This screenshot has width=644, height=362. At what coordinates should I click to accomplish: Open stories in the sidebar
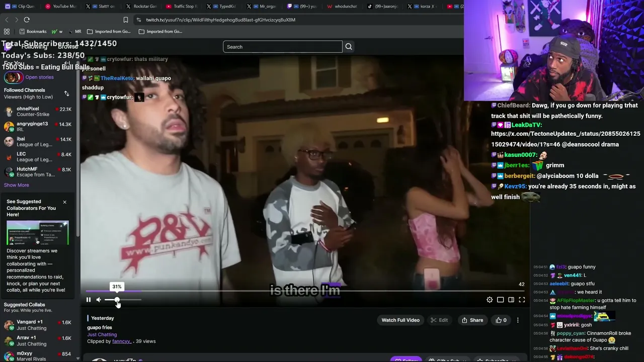click(x=39, y=77)
